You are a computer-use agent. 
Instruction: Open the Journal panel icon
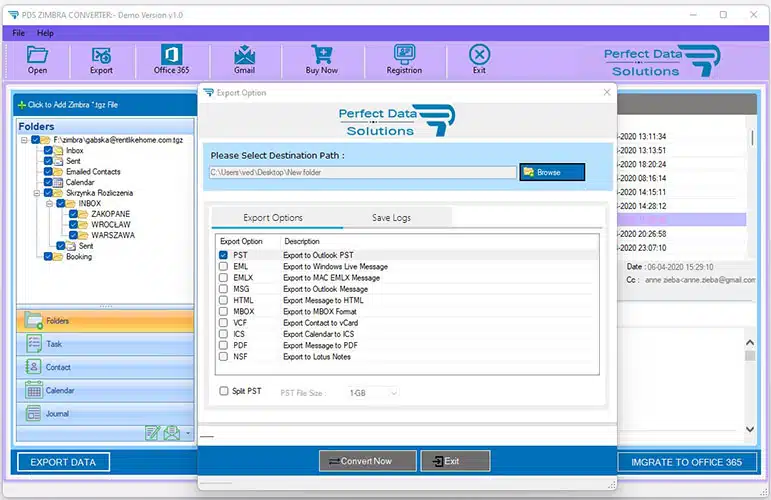pyautogui.click(x=33, y=413)
